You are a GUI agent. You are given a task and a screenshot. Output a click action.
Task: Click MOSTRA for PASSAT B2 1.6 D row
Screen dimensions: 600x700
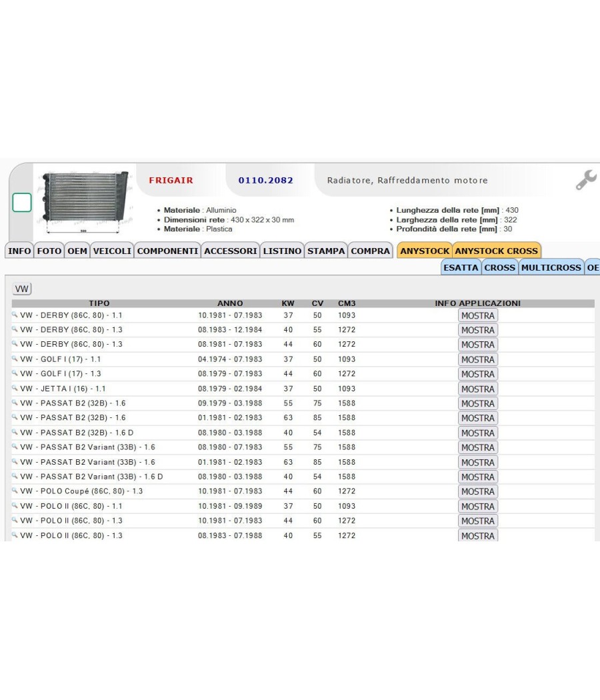pyautogui.click(x=478, y=433)
